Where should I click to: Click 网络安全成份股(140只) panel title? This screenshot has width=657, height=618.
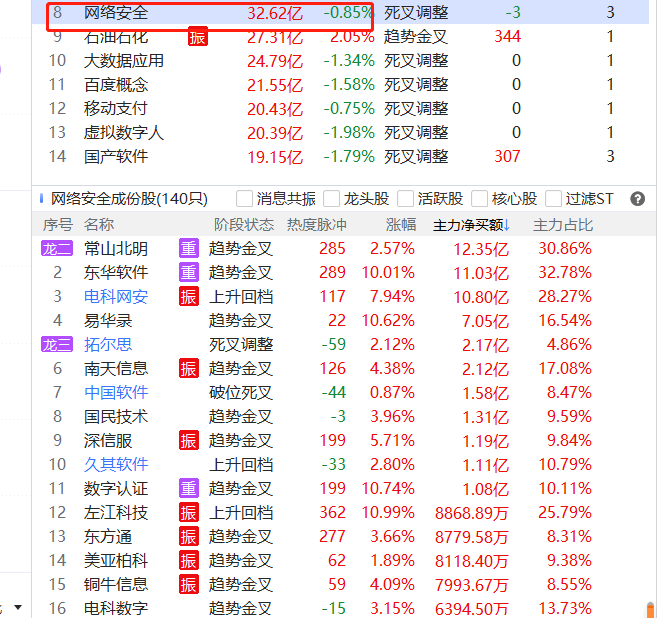pos(129,199)
